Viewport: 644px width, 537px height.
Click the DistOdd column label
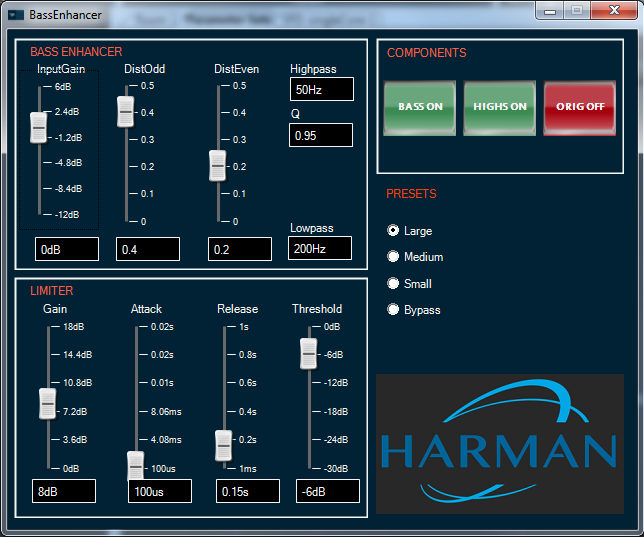[145, 69]
